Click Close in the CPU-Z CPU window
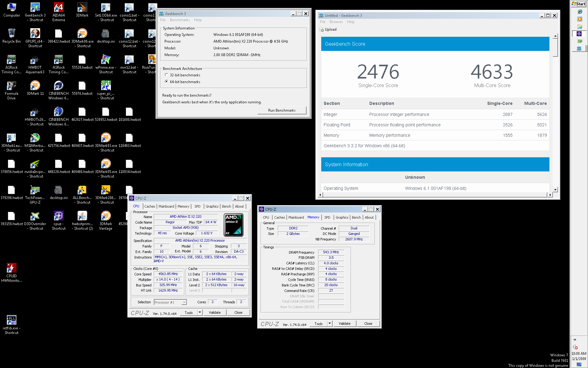Screen dimensions: 588x368 pos(238,312)
